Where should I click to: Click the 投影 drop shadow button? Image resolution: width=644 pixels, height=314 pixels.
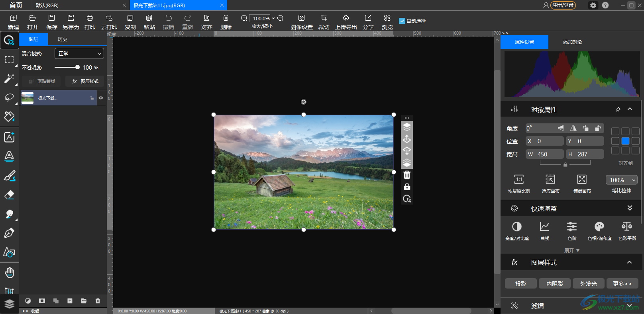point(521,283)
